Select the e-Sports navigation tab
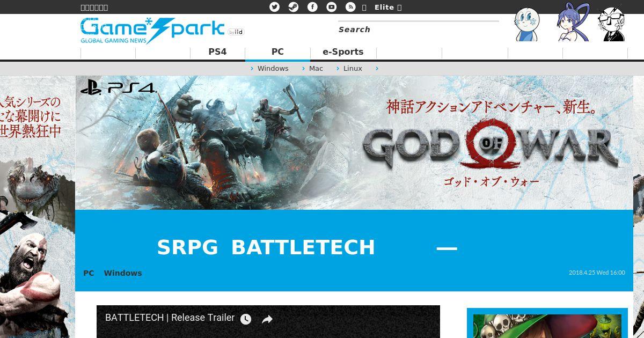The width and height of the screenshot is (644, 338). tap(343, 52)
